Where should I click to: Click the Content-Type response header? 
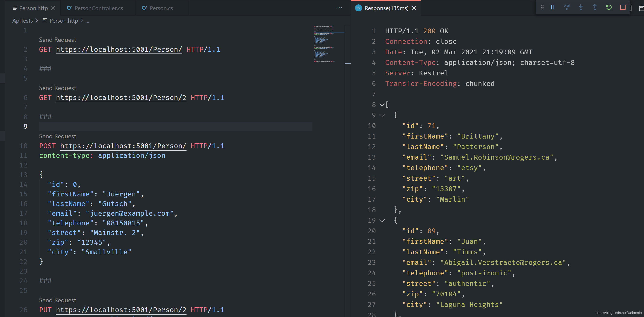(x=480, y=62)
